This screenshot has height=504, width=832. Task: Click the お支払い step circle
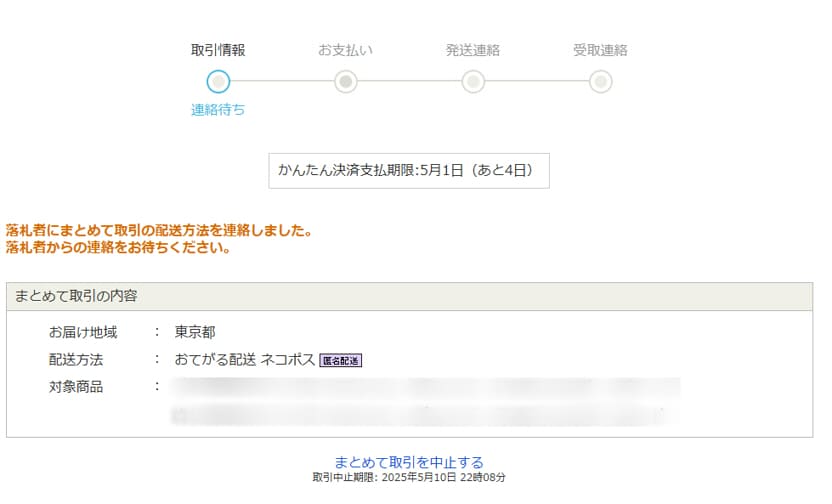tap(345, 81)
